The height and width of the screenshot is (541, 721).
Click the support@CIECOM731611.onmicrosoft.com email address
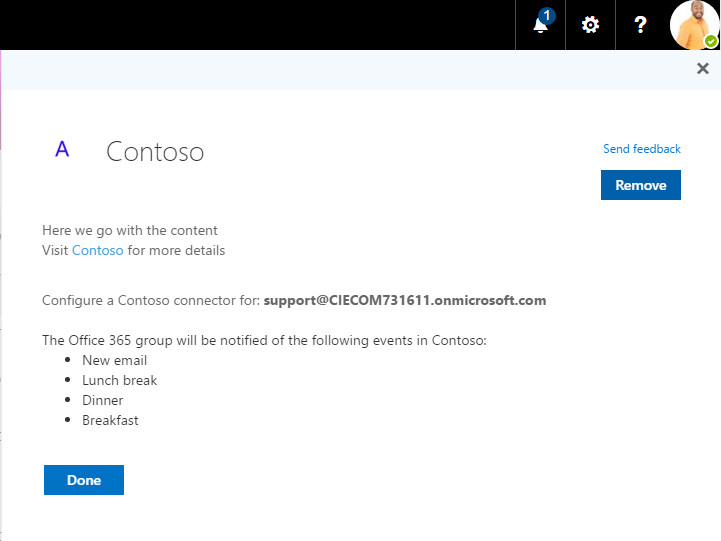tap(405, 300)
